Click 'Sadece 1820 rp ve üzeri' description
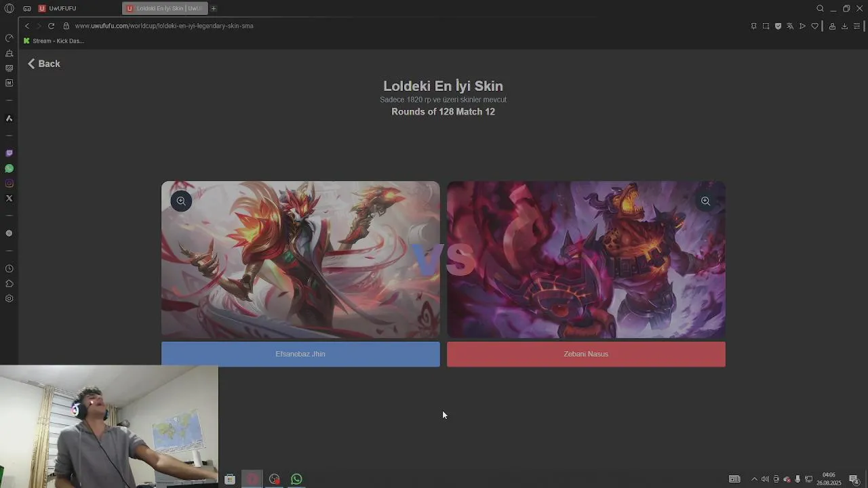868x488 pixels. pyautogui.click(x=443, y=100)
